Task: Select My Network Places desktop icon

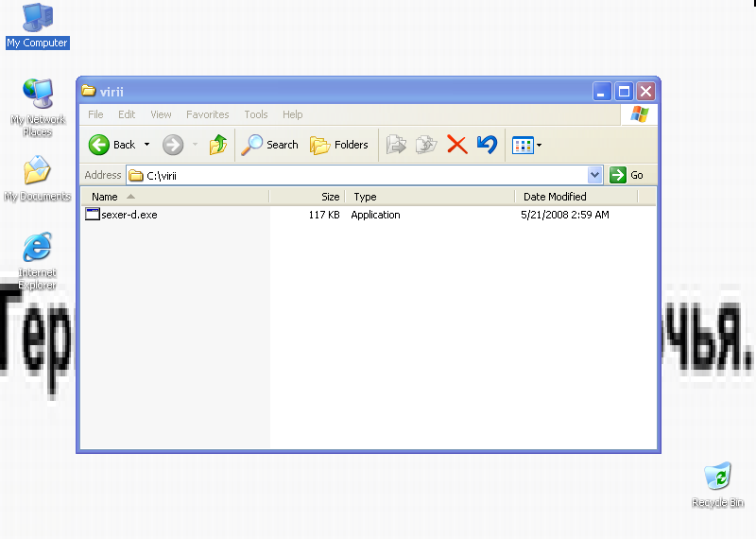Action: coord(37,107)
